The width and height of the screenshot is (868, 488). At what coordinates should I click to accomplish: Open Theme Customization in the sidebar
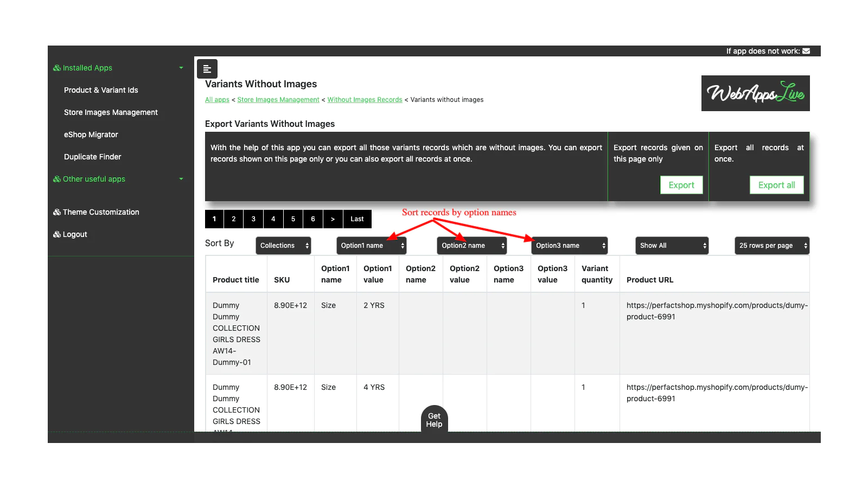click(x=101, y=212)
